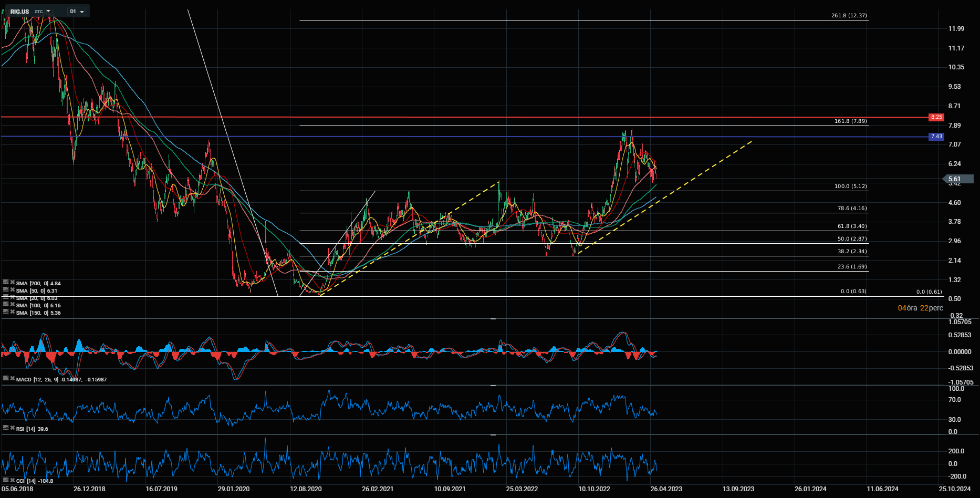Open the CCI [14] settings icon

(x=6, y=480)
